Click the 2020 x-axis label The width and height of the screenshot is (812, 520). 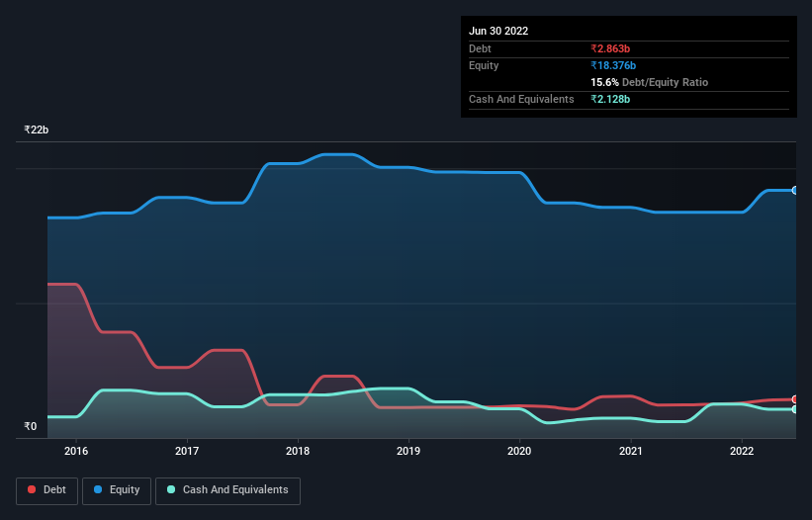pos(519,451)
